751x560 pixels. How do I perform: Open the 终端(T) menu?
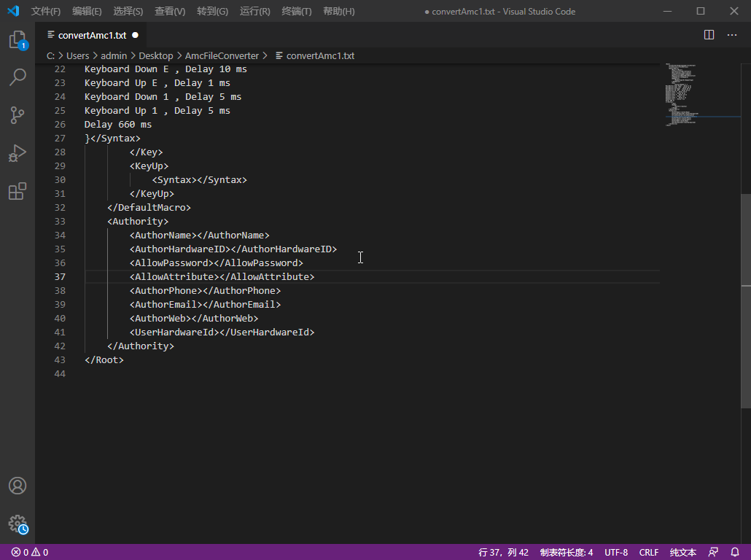click(297, 12)
